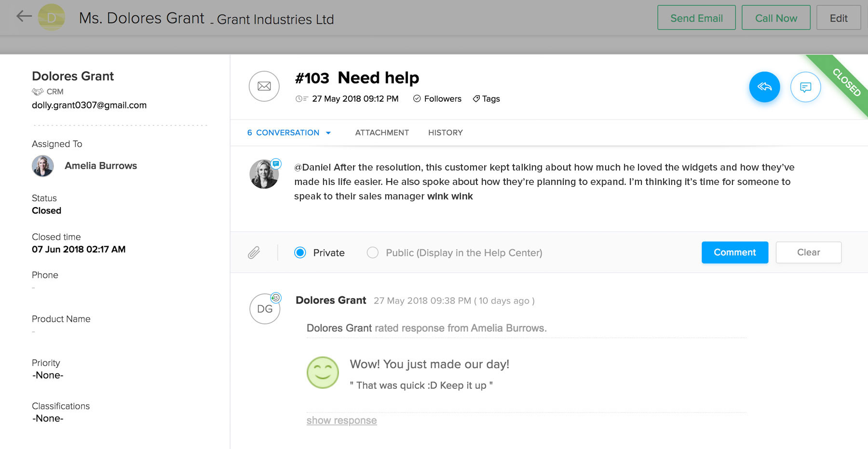This screenshot has height=449, width=868.
Task: Click the Tags link
Action: 491,99
